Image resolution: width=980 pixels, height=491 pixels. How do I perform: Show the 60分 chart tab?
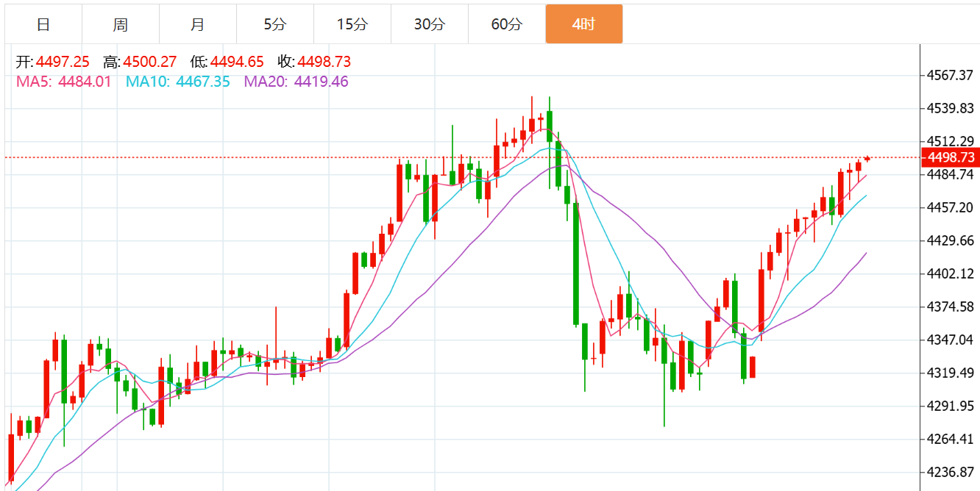click(x=507, y=24)
